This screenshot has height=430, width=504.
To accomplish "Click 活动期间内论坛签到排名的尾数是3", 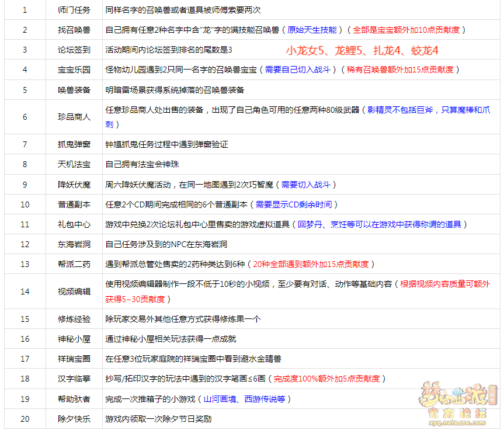I will pos(169,50).
